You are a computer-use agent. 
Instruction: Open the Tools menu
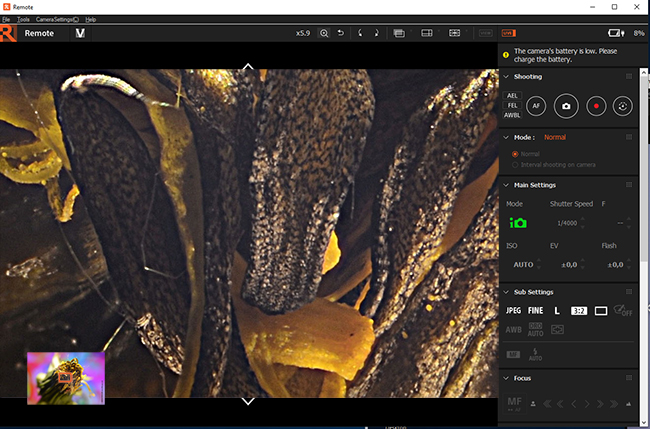pos(23,19)
